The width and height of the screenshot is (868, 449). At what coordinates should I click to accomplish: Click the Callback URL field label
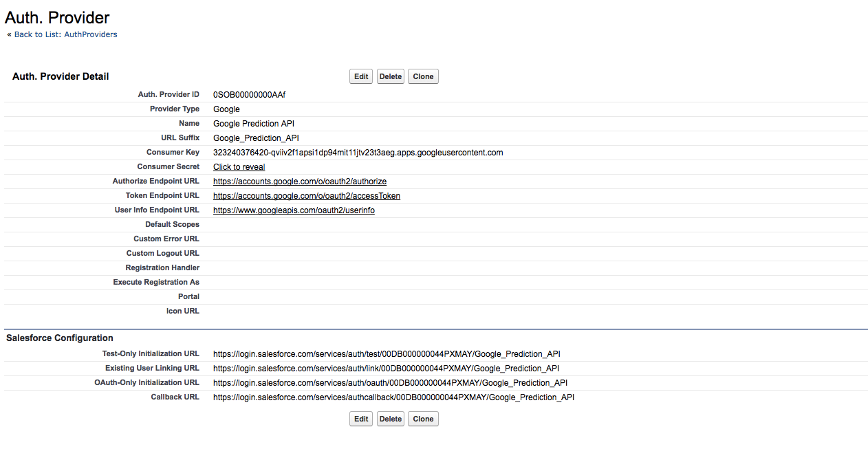[x=175, y=397]
